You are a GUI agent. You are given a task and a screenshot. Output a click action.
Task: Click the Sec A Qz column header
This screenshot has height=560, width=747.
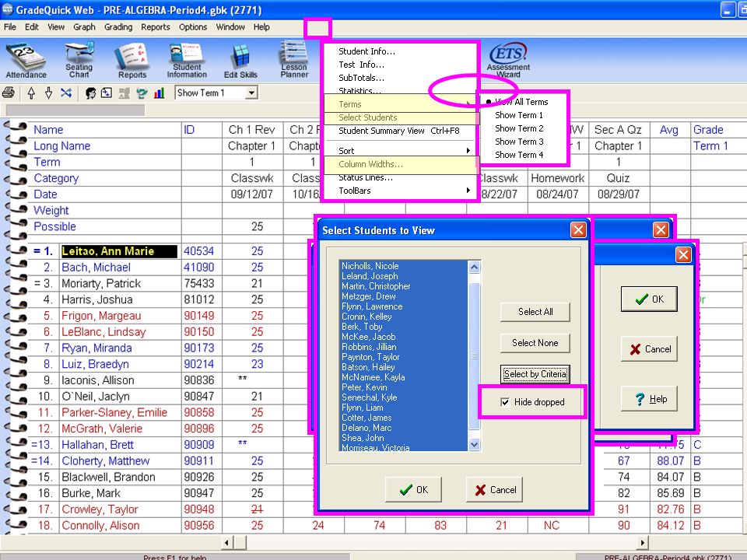point(619,130)
